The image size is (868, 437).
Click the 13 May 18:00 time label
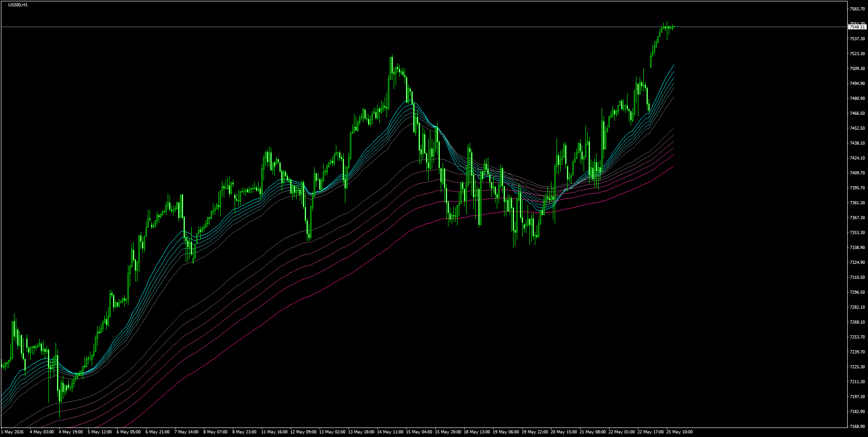[361, 432]
